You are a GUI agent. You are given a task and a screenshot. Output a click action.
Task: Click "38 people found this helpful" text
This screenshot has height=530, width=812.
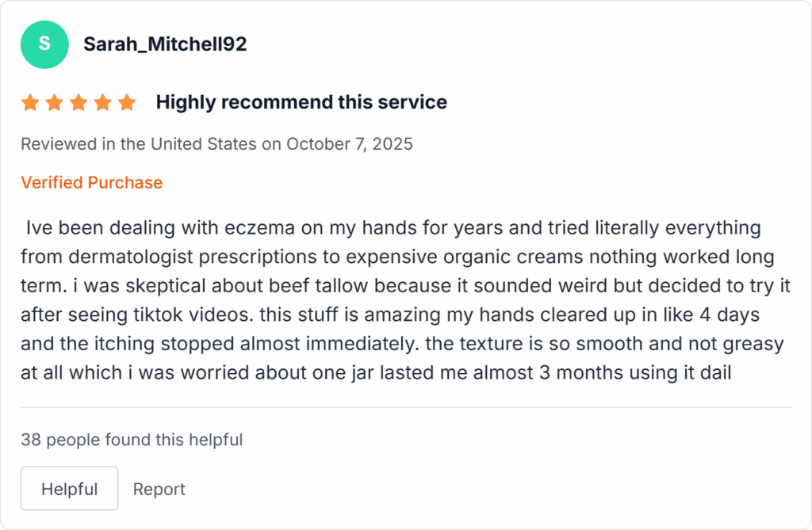(132, 440)
